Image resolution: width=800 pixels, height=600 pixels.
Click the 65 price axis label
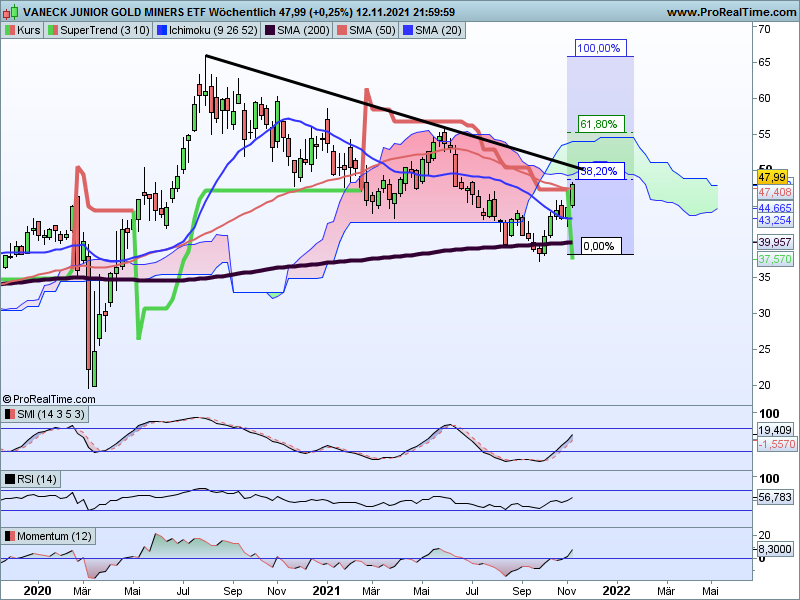click(764, 62)
